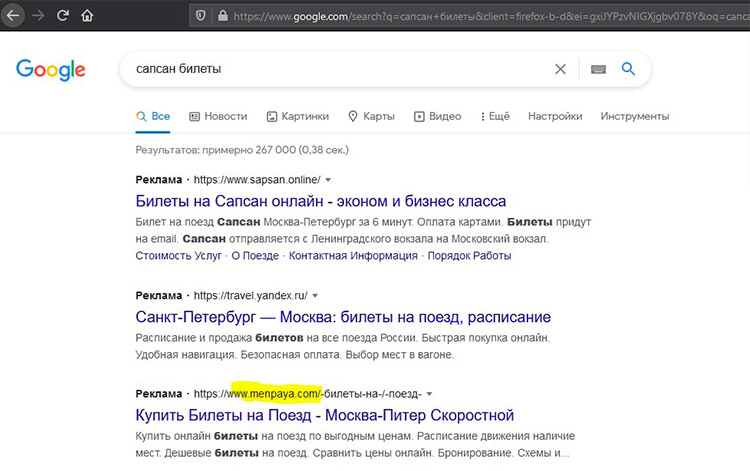Open 'Билеты на Сапсан онлайн' result link
This screenshot has height=471, width=750.
[x=320, y=201]
